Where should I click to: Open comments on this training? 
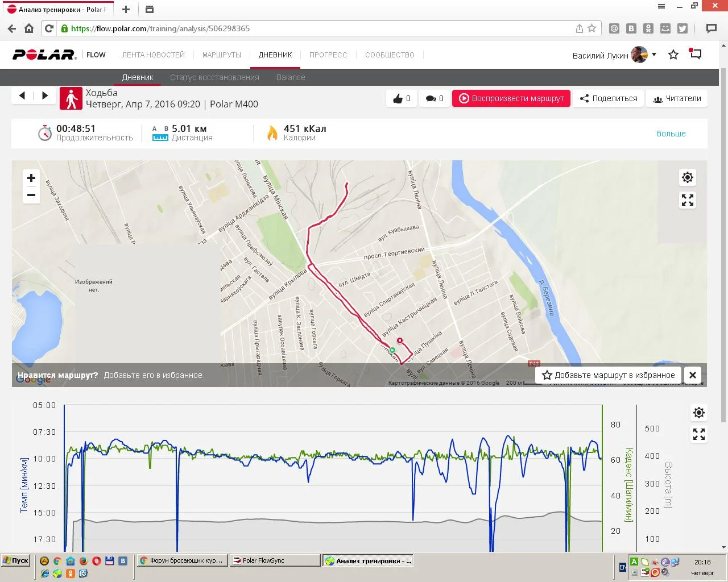click(x=435, y=98)
